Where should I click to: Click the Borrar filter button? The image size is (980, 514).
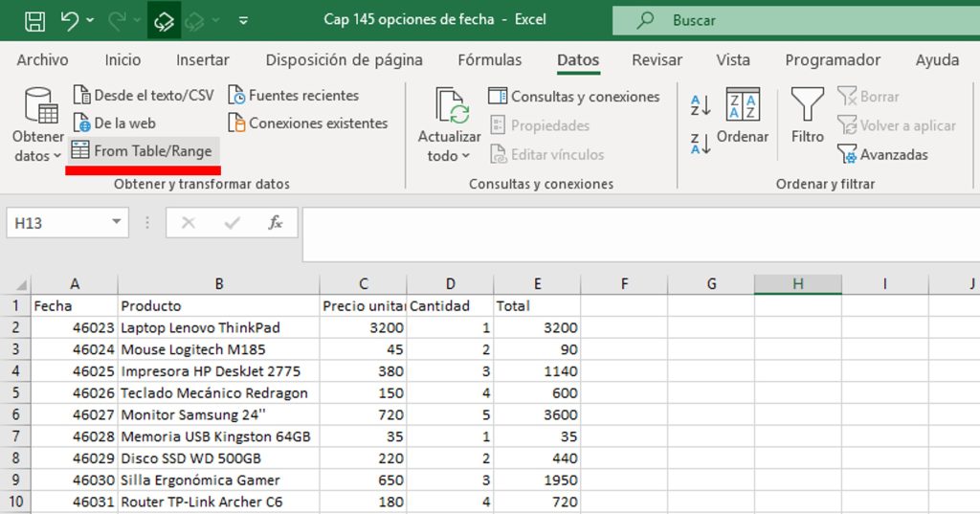tap(868, 97)
